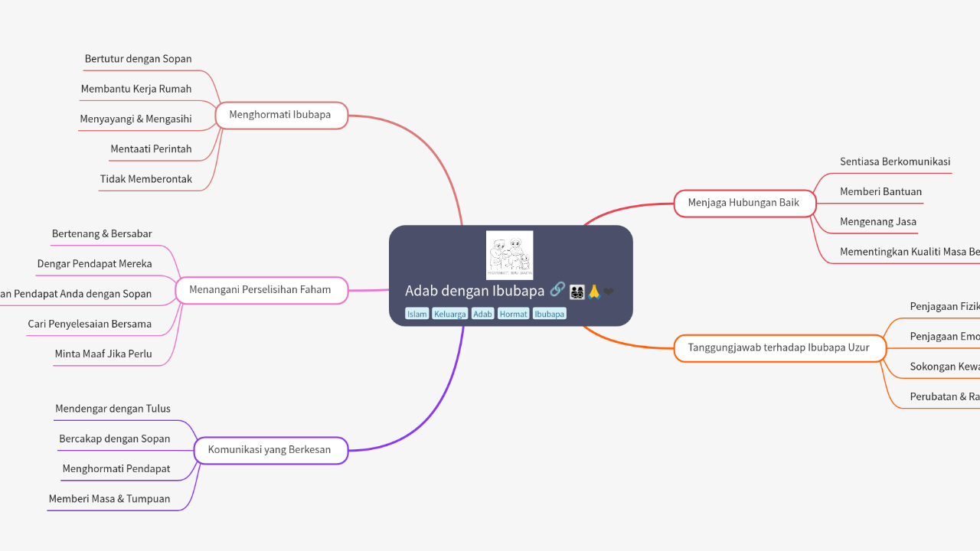Screen dimensions: 980x551
Task: Select the central title Adab dengan Ibubapa
Action: click(475, 291)
